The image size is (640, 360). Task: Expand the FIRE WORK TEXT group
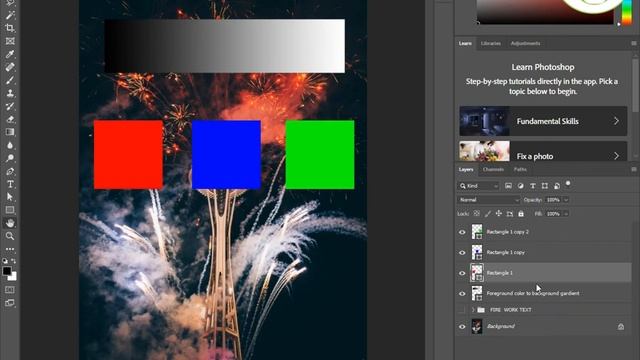click(473, 310)
